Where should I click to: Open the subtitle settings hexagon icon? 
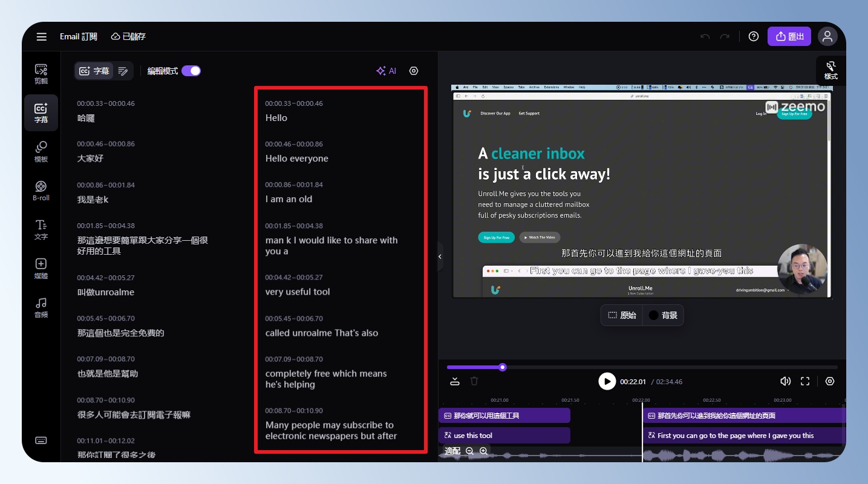coord(414,71)
